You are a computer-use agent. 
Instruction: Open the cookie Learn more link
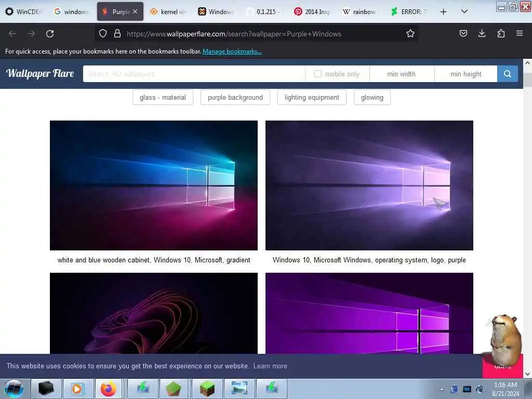[270, 366]
